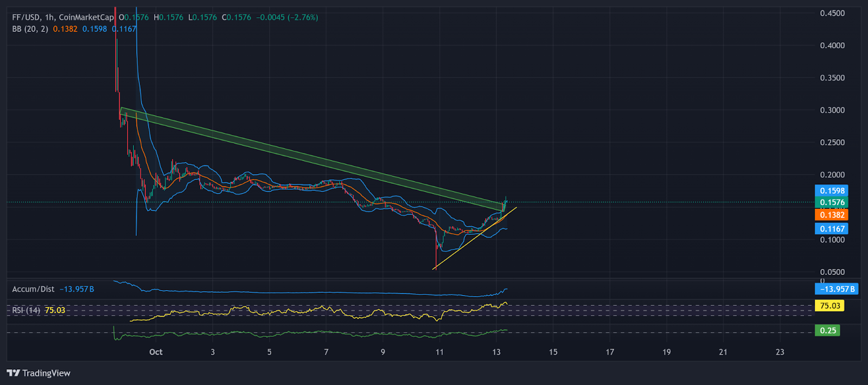This screenshot has height=385, width=868.
Task: Click the blue 0.1167 lower band price tag
Action: [x=831, y=229]
